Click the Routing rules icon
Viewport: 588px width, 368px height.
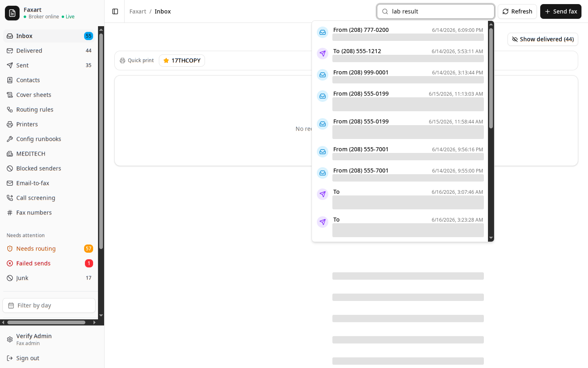[x=10, y=110]
